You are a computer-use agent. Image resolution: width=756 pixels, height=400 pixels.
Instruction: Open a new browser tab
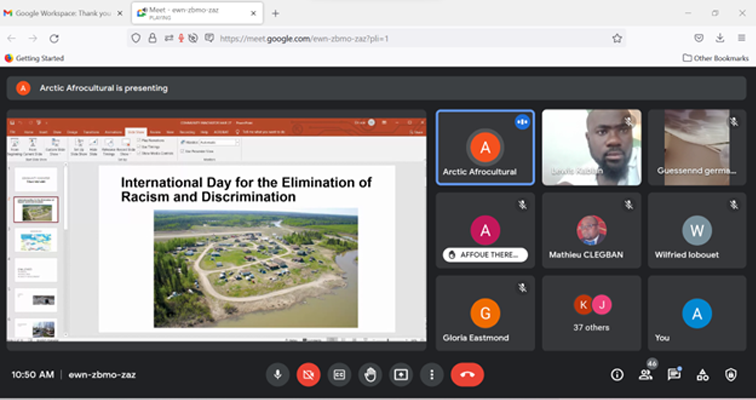pos(276,13)
